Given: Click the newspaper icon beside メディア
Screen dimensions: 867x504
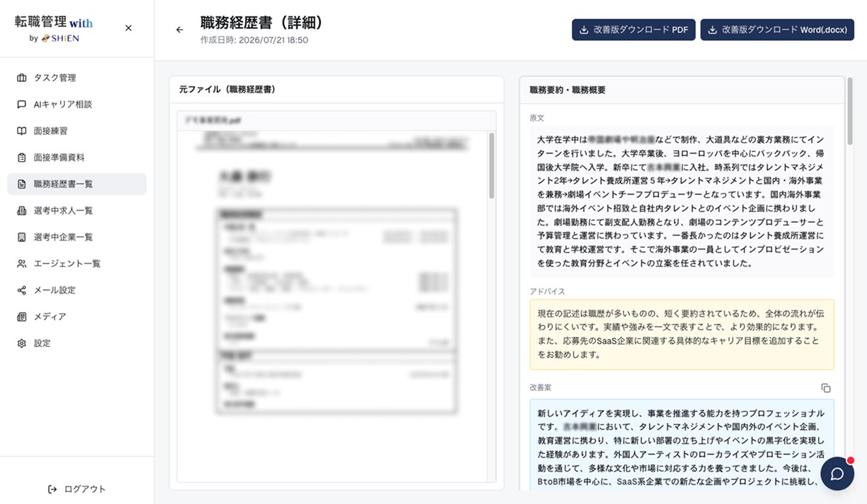Looking at the screenshot, I should [x=22, y=317].
